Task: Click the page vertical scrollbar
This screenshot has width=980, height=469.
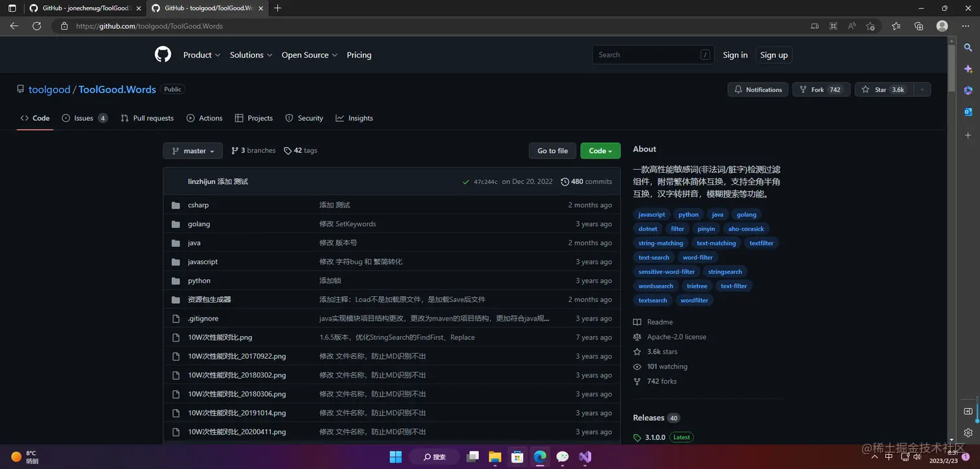Action: (951, 68)
